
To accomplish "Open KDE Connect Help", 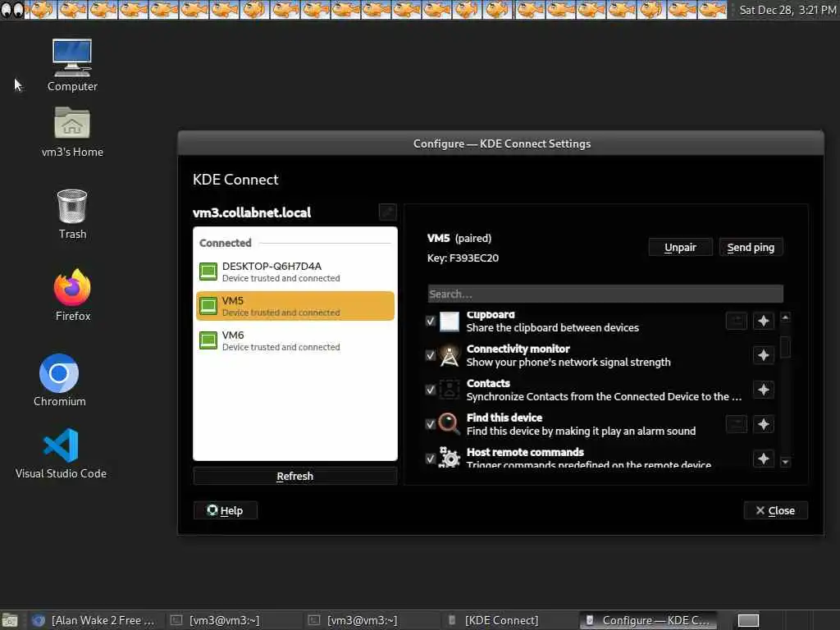I will pos(225,510).
